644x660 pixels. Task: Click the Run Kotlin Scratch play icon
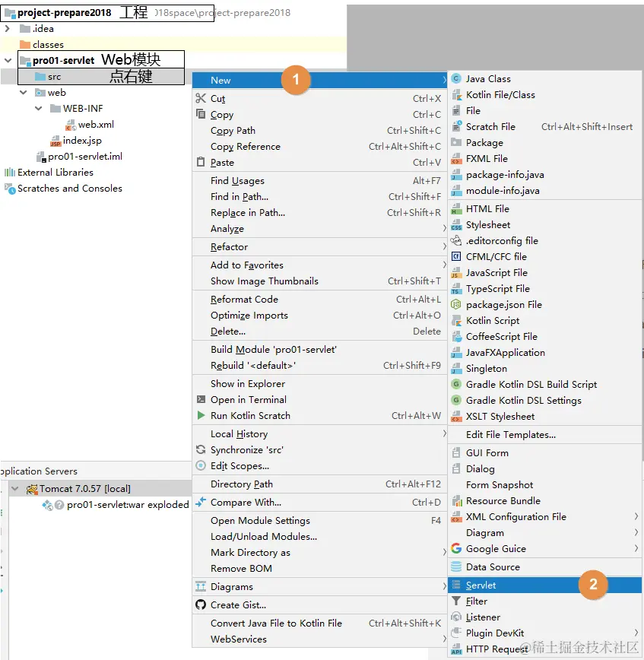click(201, 415)
